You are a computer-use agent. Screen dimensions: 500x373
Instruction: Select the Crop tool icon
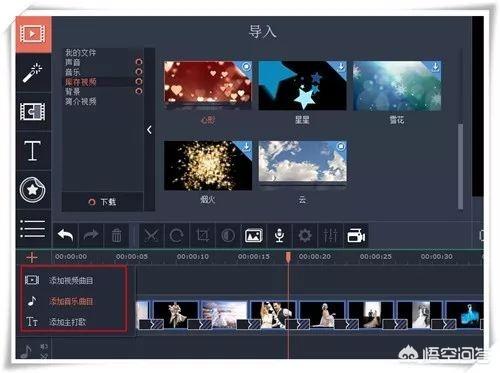[202, 235]
